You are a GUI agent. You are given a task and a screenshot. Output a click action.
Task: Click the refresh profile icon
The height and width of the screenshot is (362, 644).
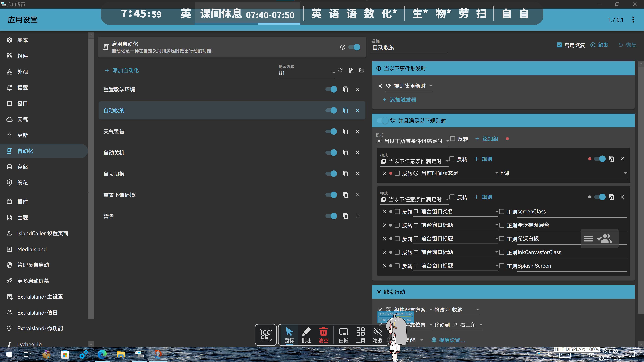click(x=340, y=70)
